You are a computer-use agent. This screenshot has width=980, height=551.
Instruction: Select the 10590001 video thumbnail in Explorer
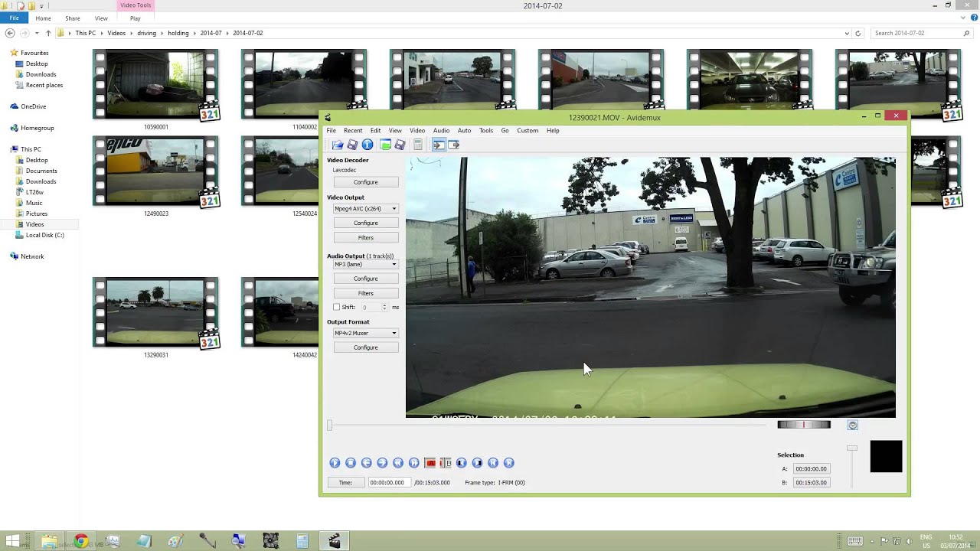(x=155, y=84)
